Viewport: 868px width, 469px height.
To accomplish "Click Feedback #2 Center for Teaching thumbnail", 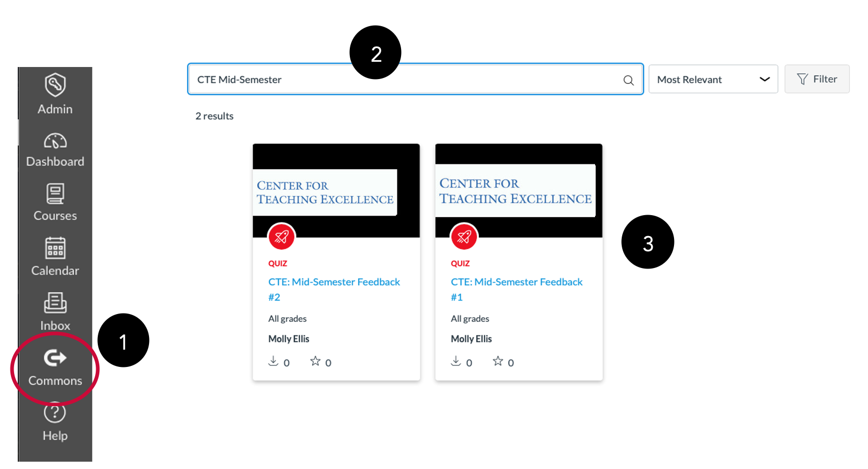I will tap(336, 191).
